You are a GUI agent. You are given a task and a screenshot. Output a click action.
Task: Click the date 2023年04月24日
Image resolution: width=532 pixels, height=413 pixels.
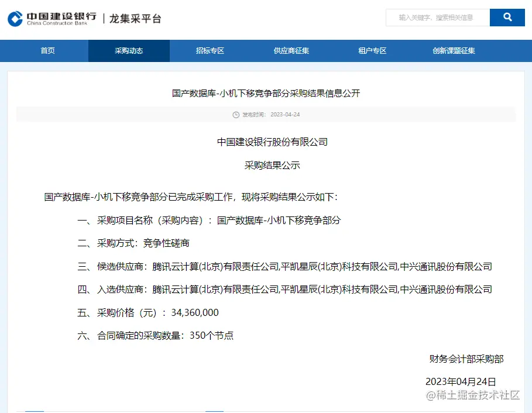tap(461, 382)
